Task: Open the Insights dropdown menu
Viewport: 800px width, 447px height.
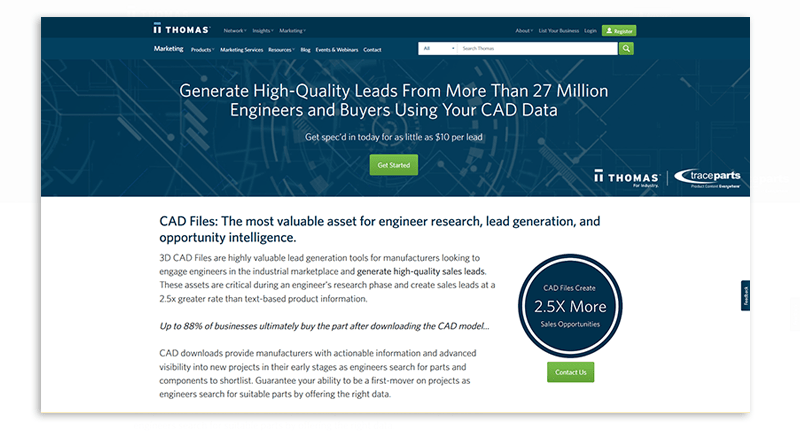Action: (263, 31)
